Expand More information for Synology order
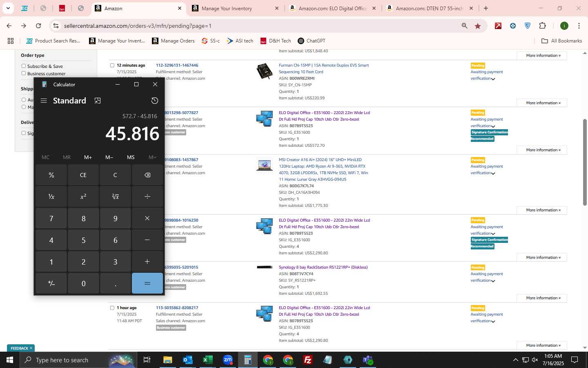588x368 pixels. click(542, 298)
